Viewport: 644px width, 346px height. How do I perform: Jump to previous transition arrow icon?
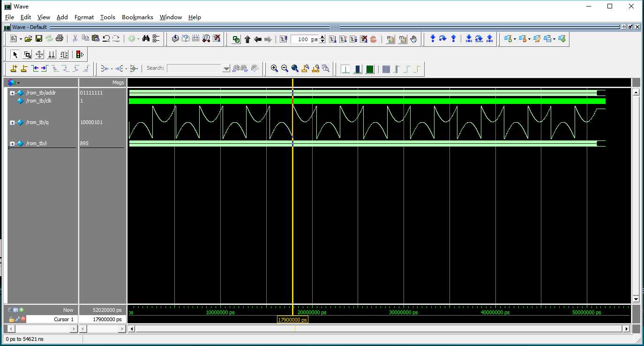(x=35, y=69)
